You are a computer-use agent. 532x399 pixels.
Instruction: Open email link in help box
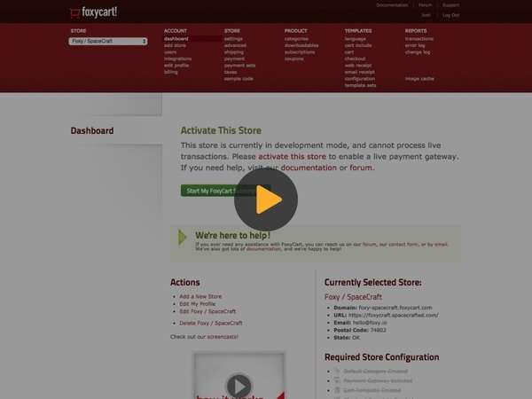click(441, 245)
